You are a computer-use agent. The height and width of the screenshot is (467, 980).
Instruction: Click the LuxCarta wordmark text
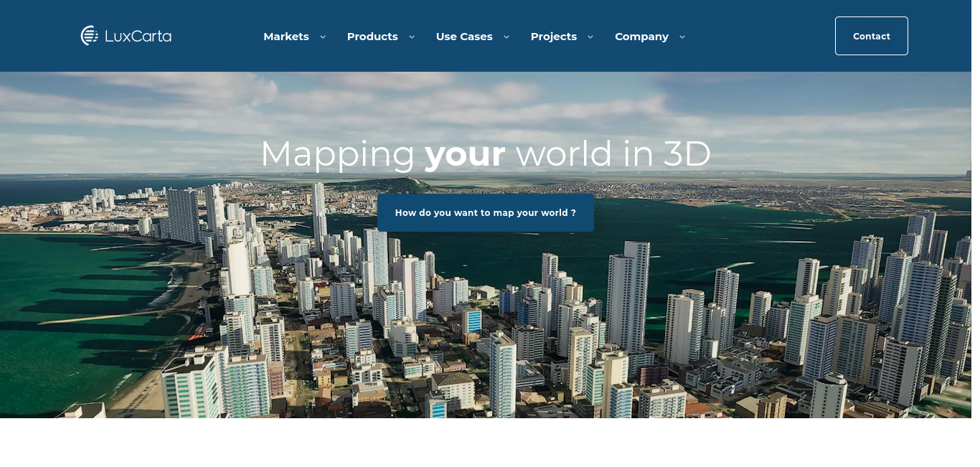pyautogui.click(x=138, y=36)
